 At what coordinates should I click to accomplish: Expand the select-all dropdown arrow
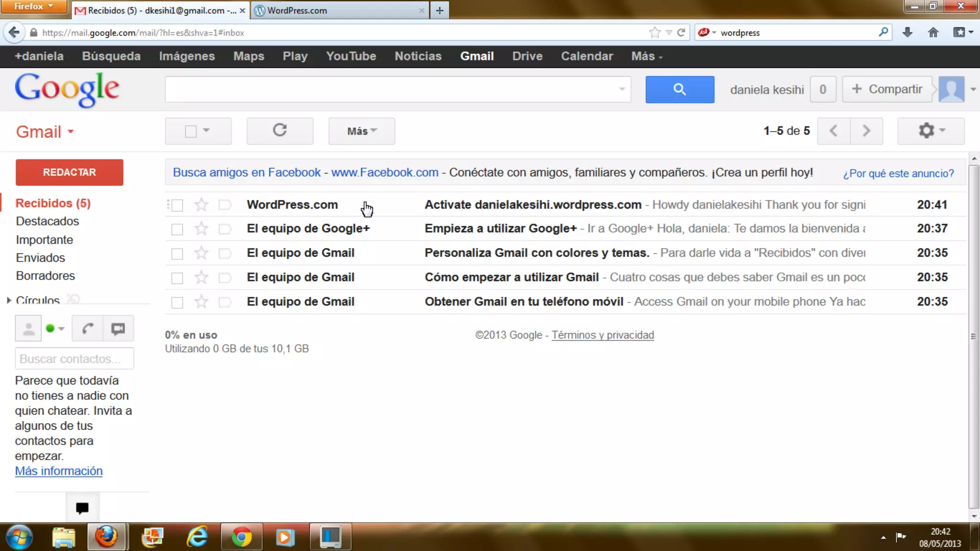pos(206,130)
